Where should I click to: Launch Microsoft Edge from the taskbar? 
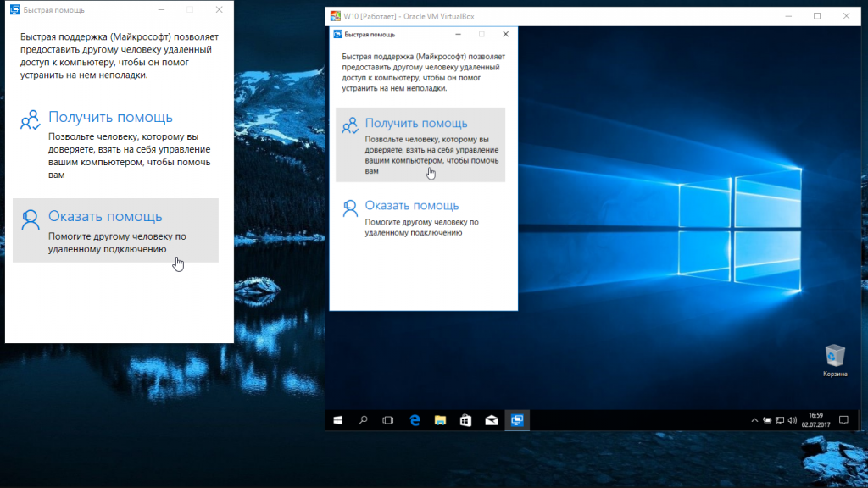click(x=415, y=420)
